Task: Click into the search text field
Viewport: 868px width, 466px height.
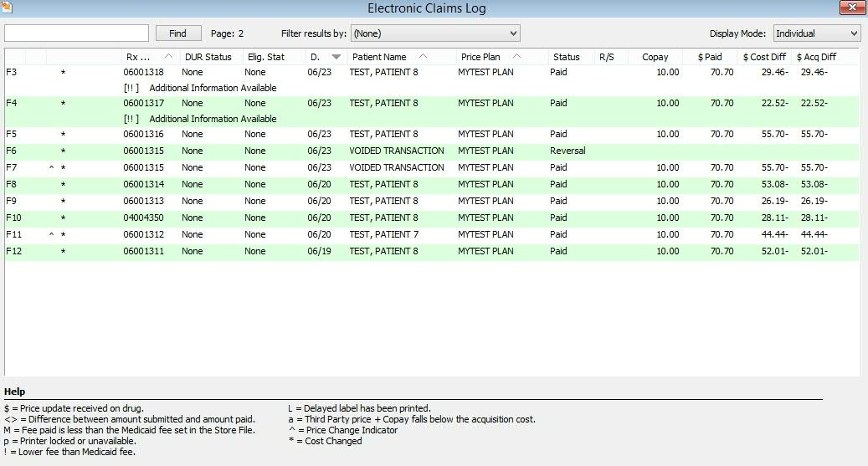Action: [76, 33]
